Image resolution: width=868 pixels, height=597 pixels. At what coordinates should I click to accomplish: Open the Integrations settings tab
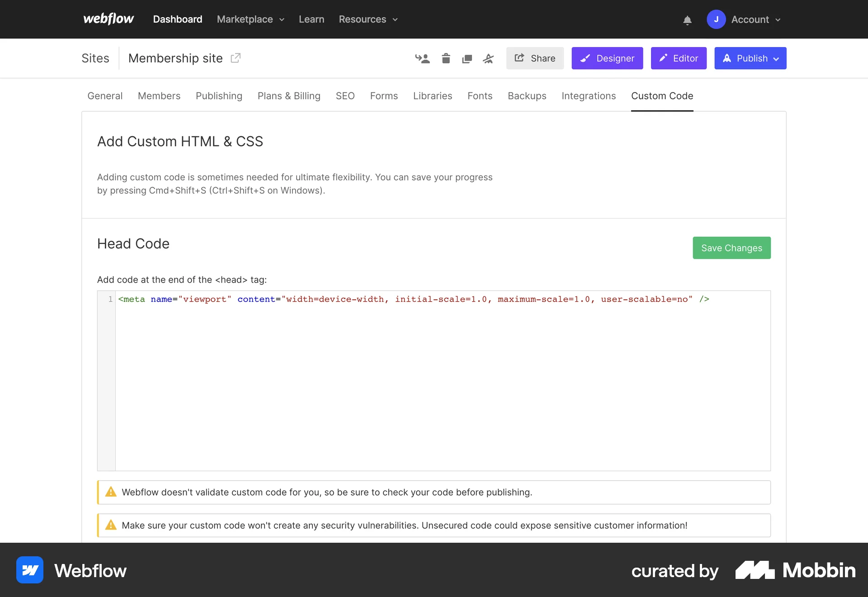pyautogui.click(x=589, y=96)
